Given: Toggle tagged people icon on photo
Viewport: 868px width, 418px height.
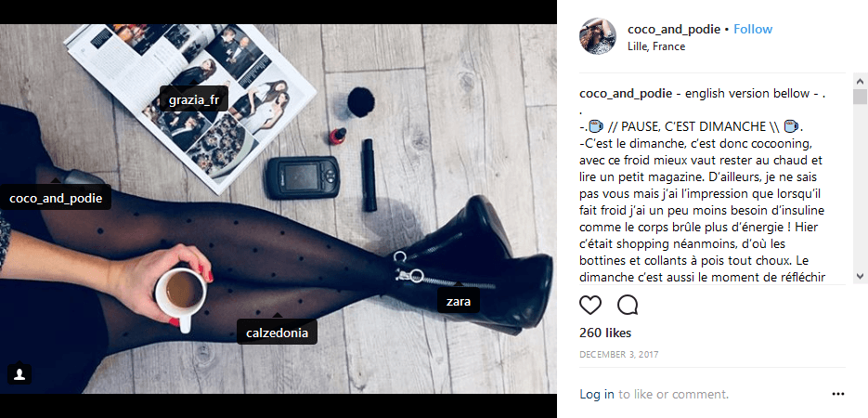Looking at the screenshot, I should tap(19, 374).
